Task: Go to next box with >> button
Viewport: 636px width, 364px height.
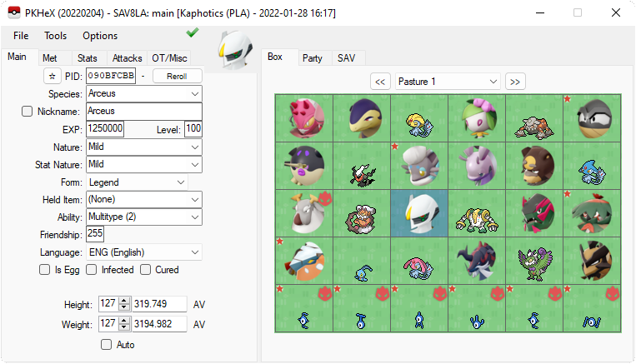Action: click(x=515, y=82)
